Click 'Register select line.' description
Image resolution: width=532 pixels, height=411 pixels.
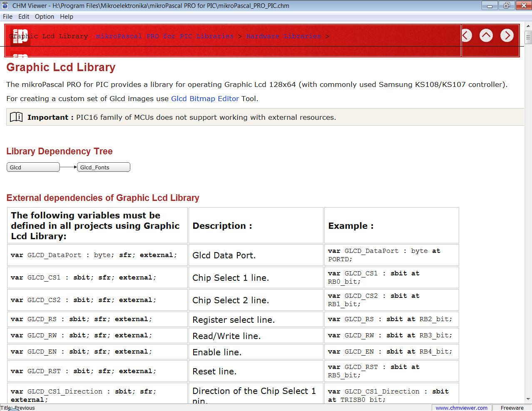(x=256, y=319)
